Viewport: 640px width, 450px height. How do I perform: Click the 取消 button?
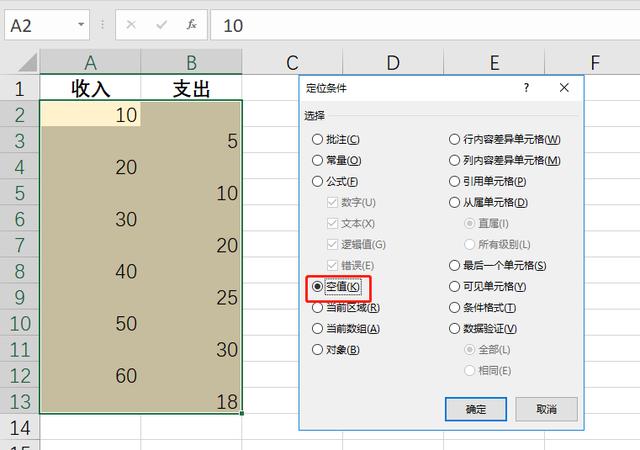tap(547, 409)
